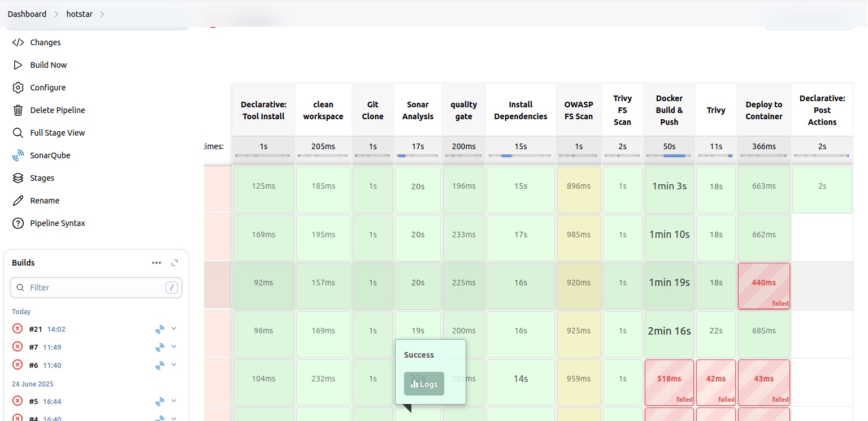Click the Configure gear icon

(x=18, y=88)
